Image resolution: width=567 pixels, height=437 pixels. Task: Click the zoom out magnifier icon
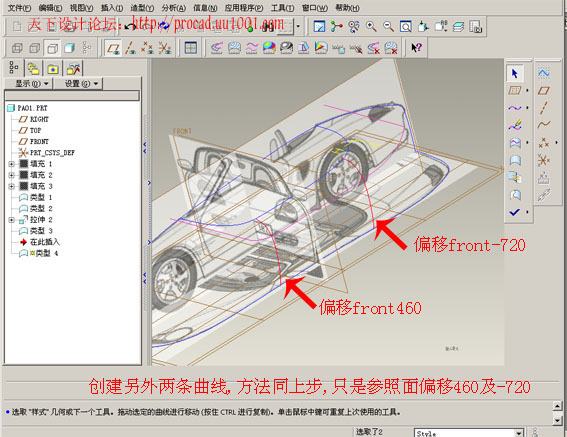coord(388,26)
